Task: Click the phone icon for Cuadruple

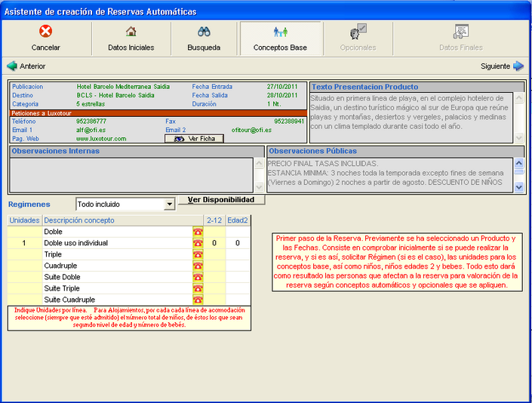Action: click(198, 266)
